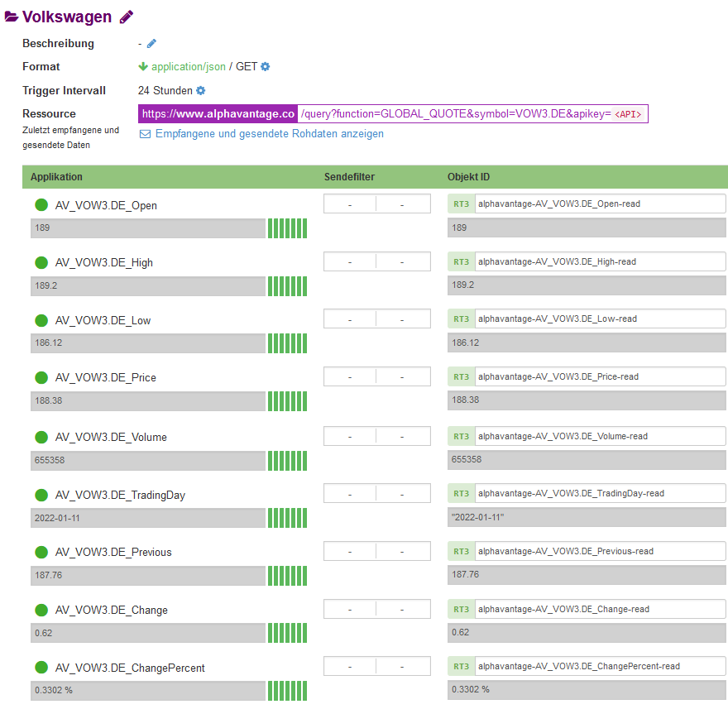Click RT3 badge of the Price-read object
The height and width of the screenshot is (709, 728).
tap(461, 377)
